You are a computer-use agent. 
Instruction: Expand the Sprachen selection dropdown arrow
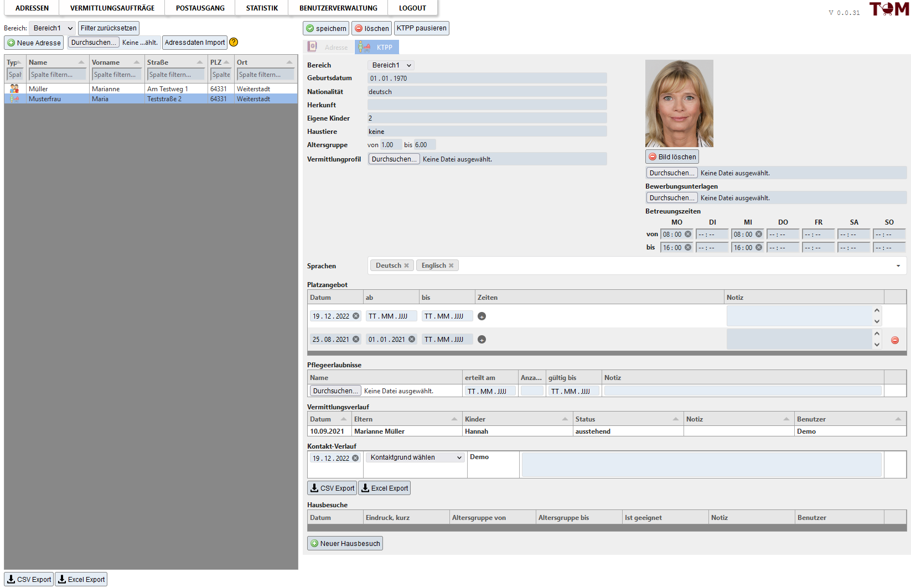(x=898, y=266)
